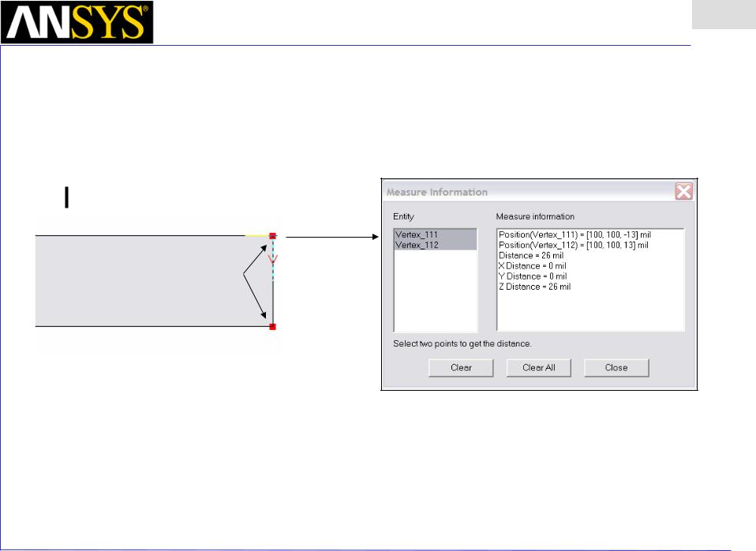Click the "X Distance = 0 mil" line
The width and height of the screenshot is (756, 551).
click(533, 266)
